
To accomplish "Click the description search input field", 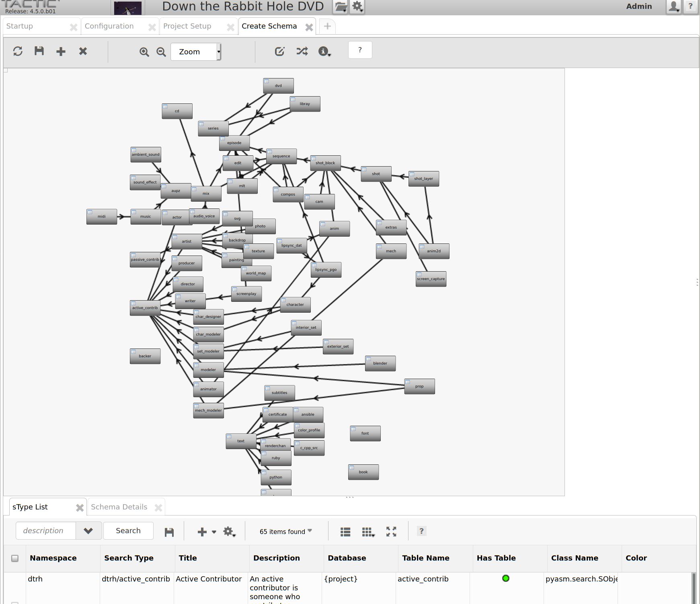I will coord(45,531).
